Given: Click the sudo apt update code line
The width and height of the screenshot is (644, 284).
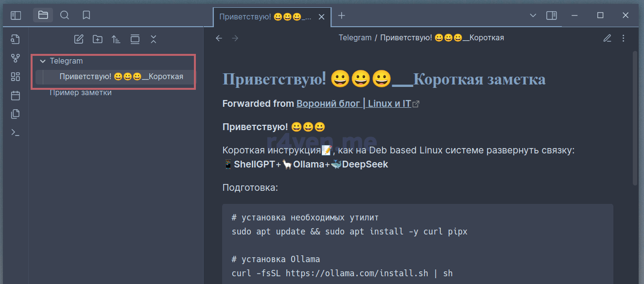Looking at the screenshot, I should click(349, 232).
